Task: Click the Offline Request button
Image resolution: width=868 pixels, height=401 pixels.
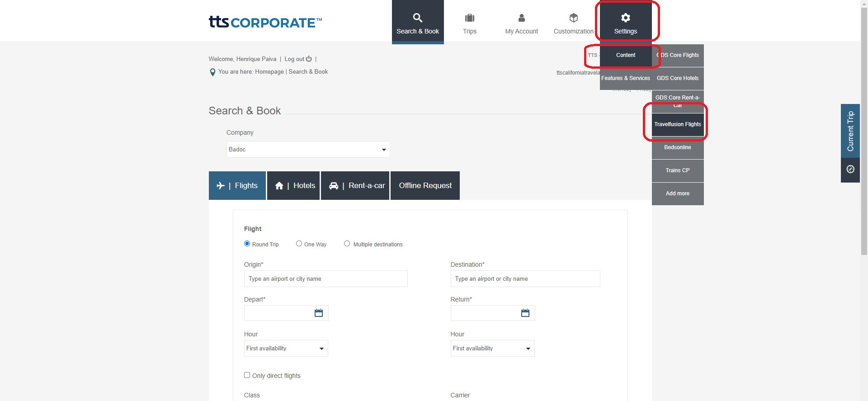Action: tap(425, 185)
